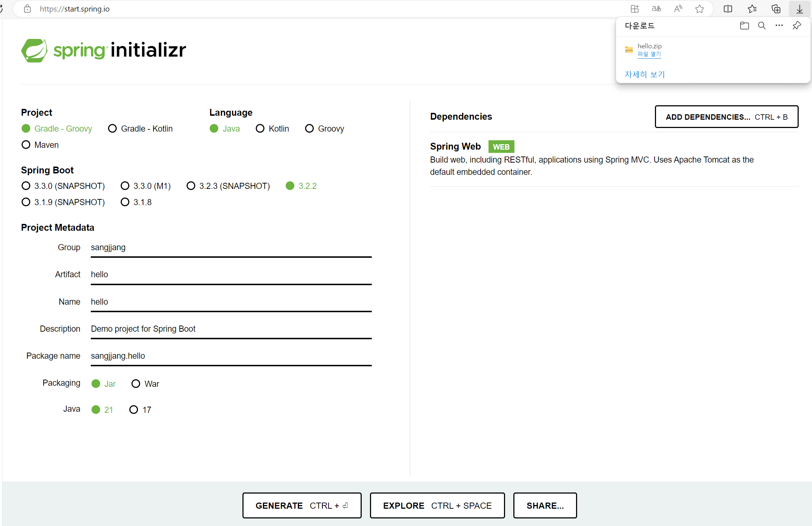Click the favorites star icon

coord(699,9)
